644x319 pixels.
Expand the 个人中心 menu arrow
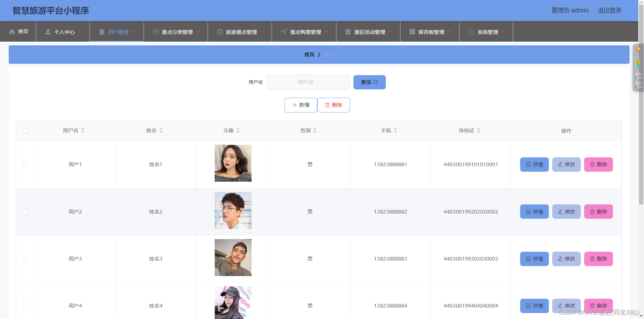click(80, 32)
